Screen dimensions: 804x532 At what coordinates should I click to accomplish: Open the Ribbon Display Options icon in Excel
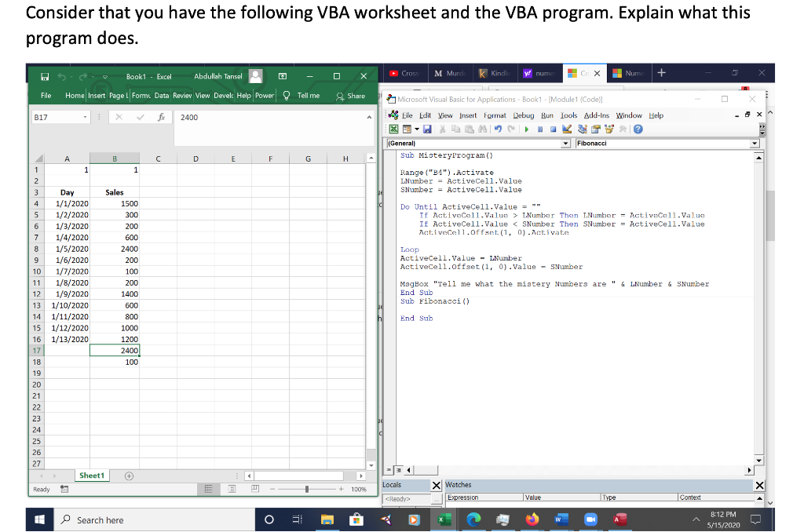[283, 76]
